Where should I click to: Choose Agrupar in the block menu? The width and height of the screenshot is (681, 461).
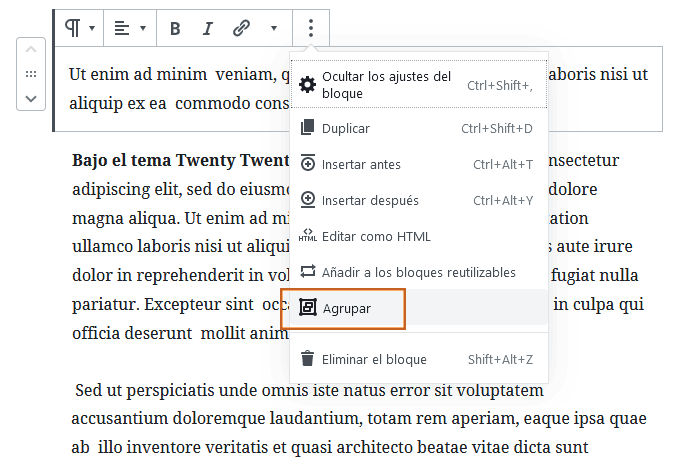click(x=345, y=308)
